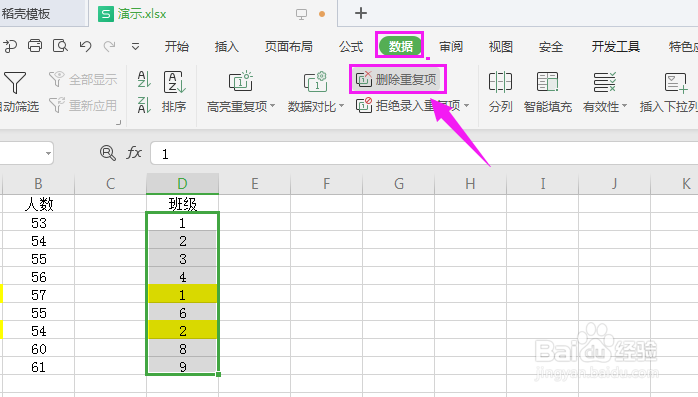Screen dimensions: 698x397
Task: Click cell containing 57
Action: [x=38, y=295]
